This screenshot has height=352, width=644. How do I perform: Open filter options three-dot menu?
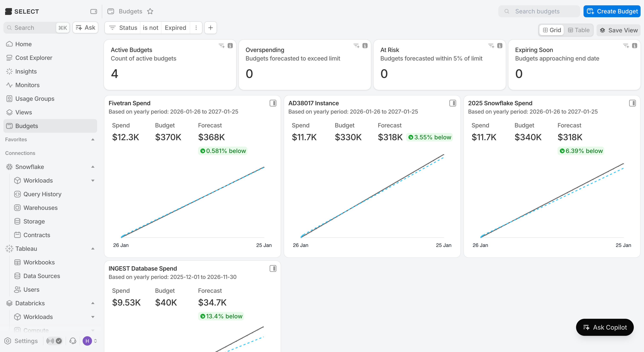tap(196, 28)
